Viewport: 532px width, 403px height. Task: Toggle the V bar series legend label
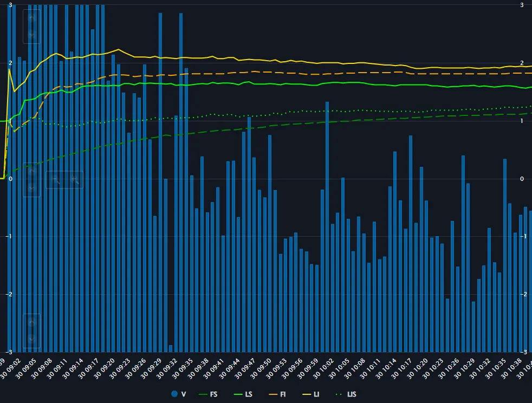click(x=184, y=394)
